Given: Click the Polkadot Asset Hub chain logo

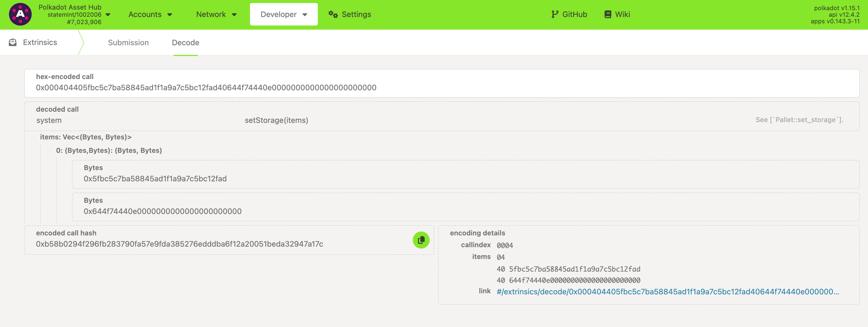Looking at the screenshot, I should 20,15.
